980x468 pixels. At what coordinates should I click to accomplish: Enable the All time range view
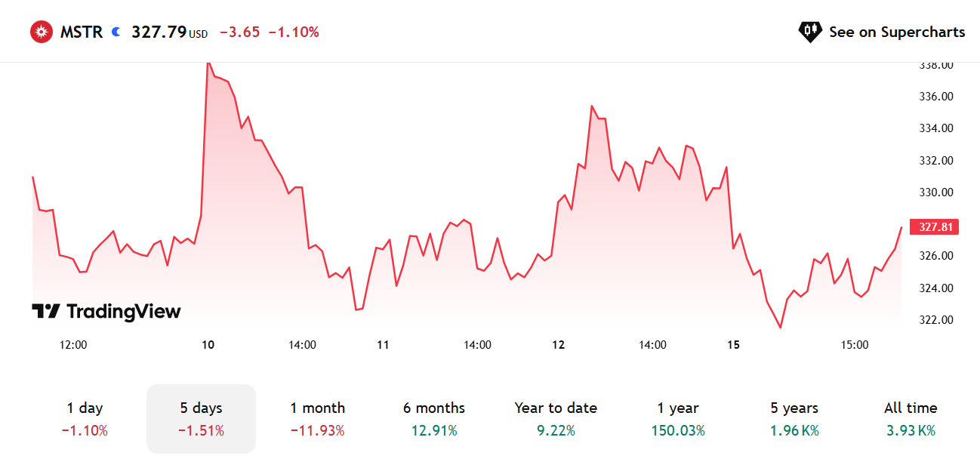(910, 419)
